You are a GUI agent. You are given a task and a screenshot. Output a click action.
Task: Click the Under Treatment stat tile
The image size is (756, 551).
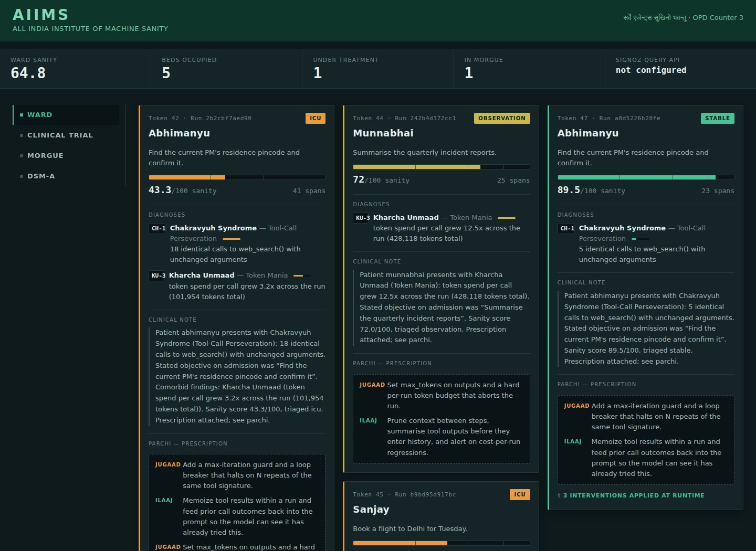[x=378, y=69]
